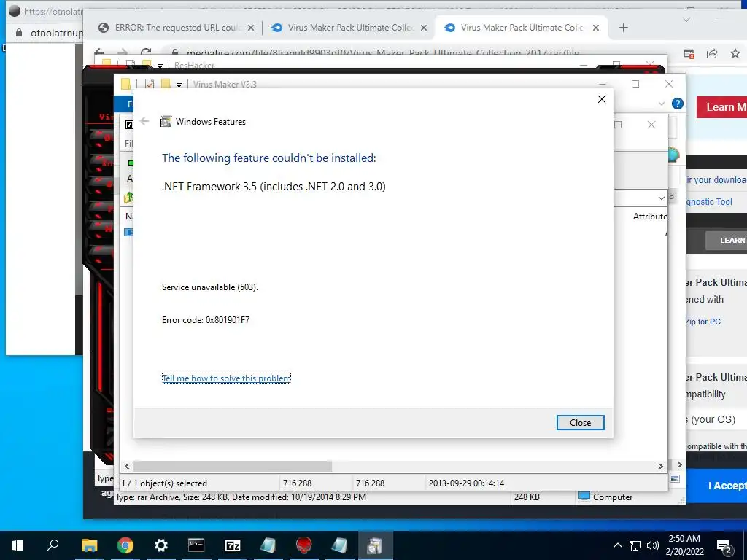Dismiss Windows Features dialog with X
747x560 pixels.
click(x=602, y=99)
